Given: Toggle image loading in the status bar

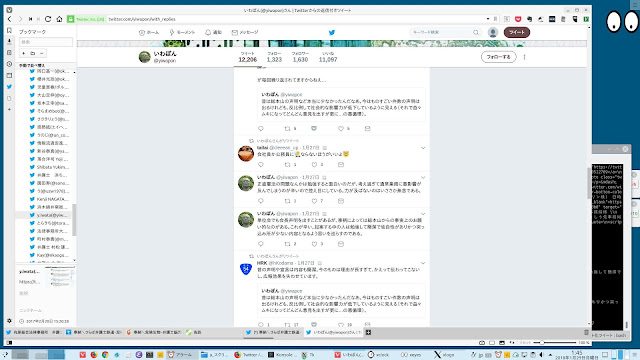Looking at the screenshot, I should pyautogui.click(x=502, y=342).
